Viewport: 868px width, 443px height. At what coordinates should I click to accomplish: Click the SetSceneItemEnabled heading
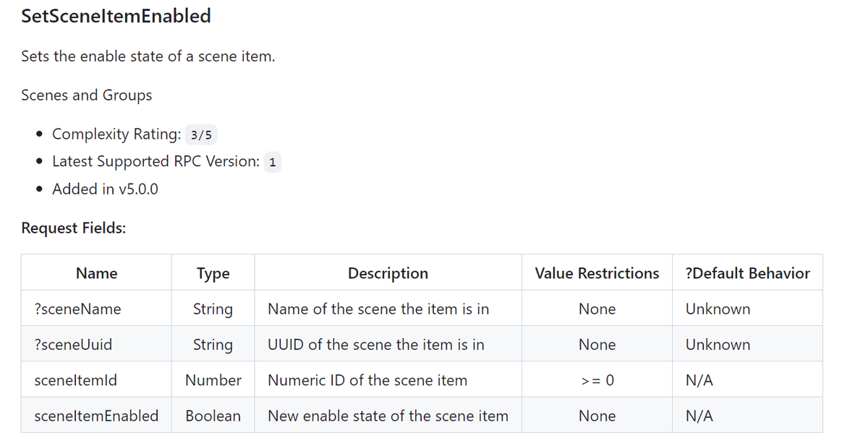(x=116, y=17)
